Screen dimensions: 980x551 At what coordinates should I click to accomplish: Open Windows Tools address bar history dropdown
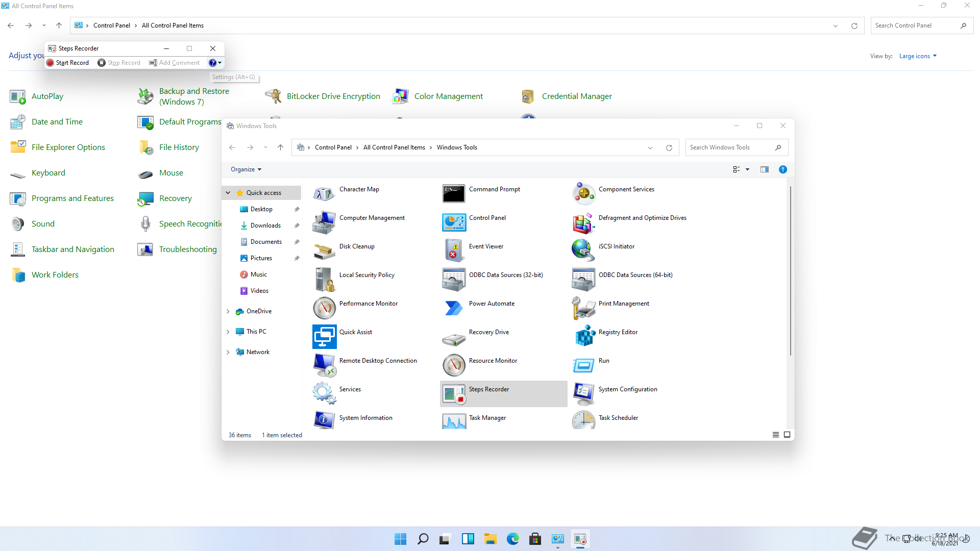coord(650,148)
